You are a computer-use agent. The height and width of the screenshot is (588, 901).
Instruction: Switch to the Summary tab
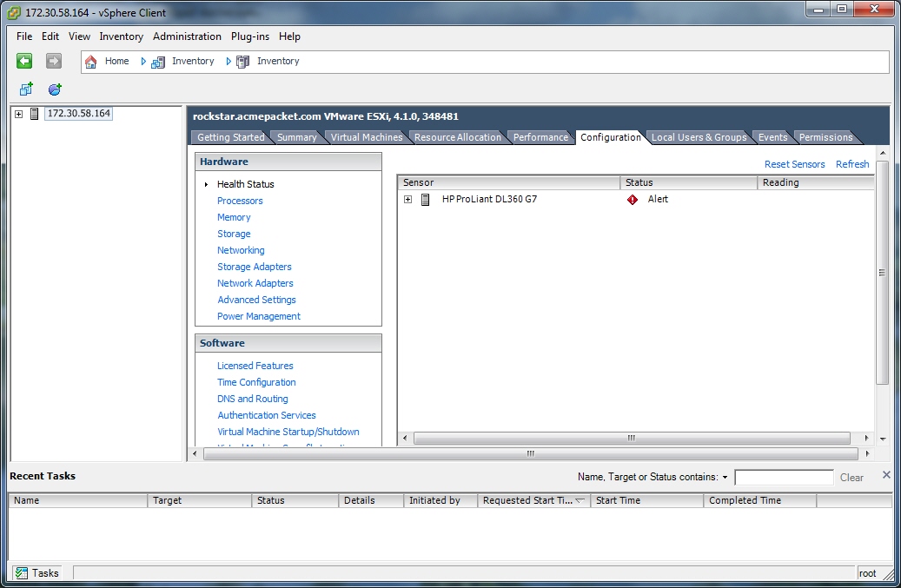pyautogui.click(x=296, y=137)
